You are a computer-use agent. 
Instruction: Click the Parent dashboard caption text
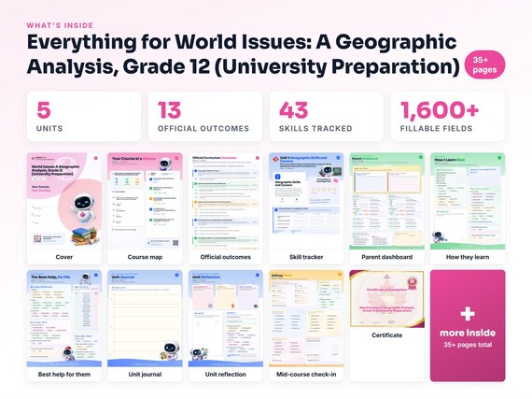click(387, 257)
